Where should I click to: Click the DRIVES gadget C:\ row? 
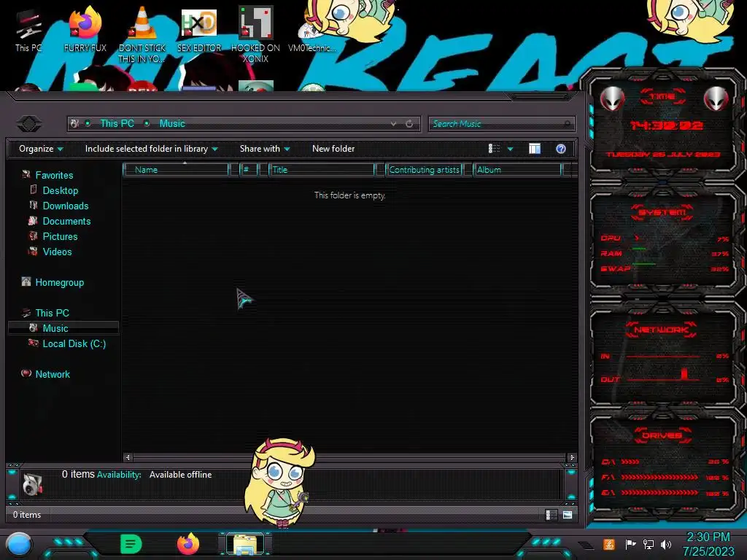coord(665,462)
